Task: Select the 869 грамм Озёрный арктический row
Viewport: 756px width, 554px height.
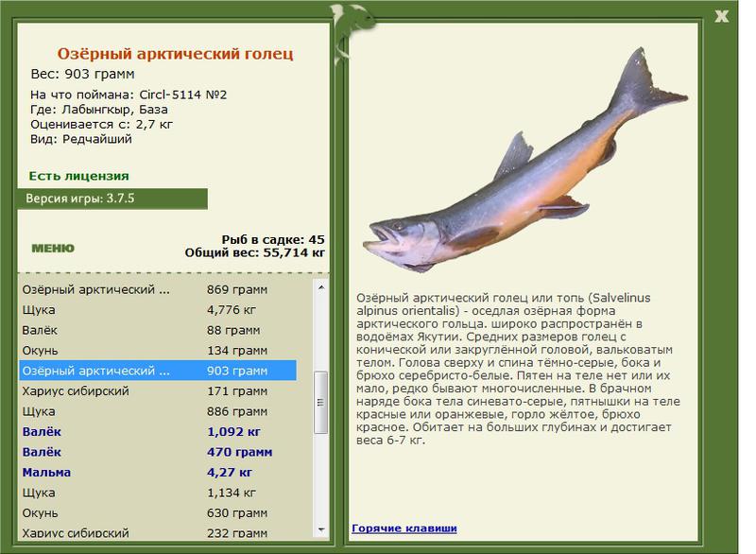Action: tap(158, 289)
